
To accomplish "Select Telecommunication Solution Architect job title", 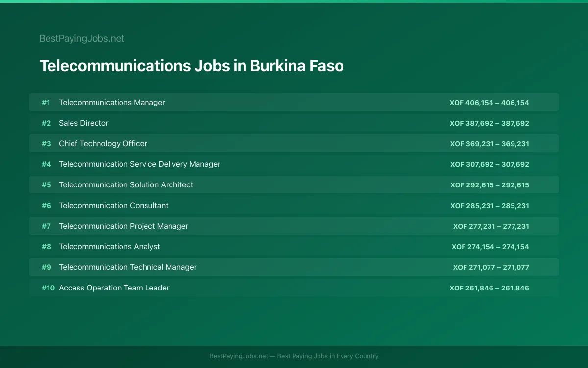I will click(x=126, y=185).
